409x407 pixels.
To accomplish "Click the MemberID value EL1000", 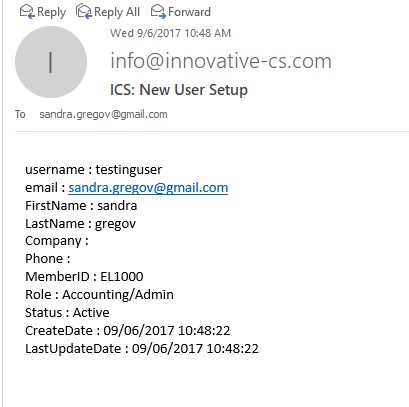I will coord(122,277).
